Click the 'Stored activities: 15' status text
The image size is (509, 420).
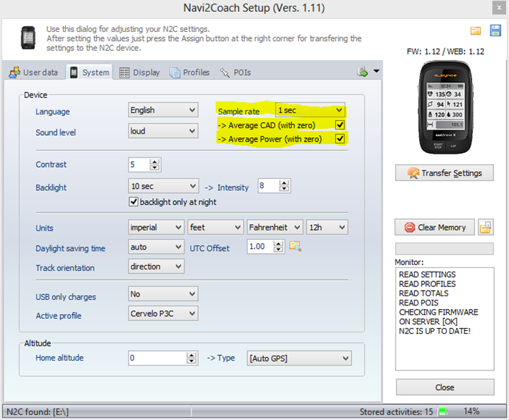coord(396,412)
